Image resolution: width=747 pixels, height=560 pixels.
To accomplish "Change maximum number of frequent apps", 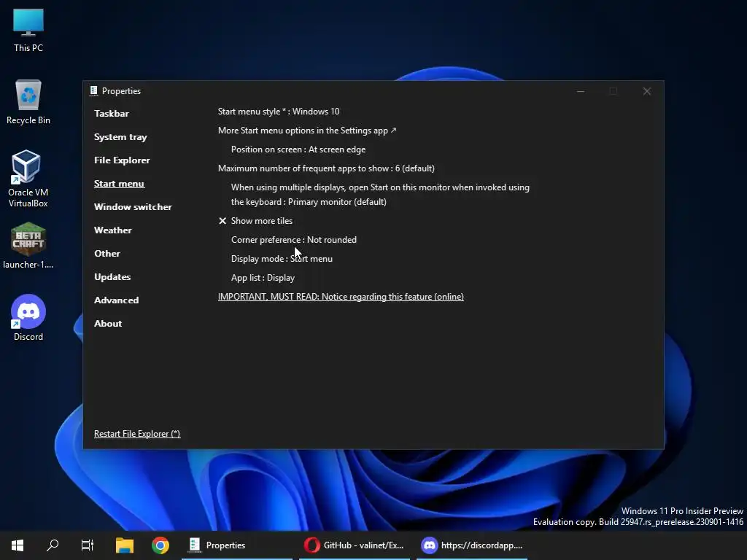I will [x=326, y=168].
